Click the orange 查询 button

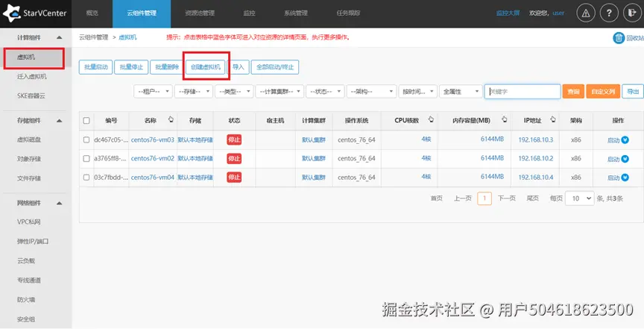pos(573,91)
